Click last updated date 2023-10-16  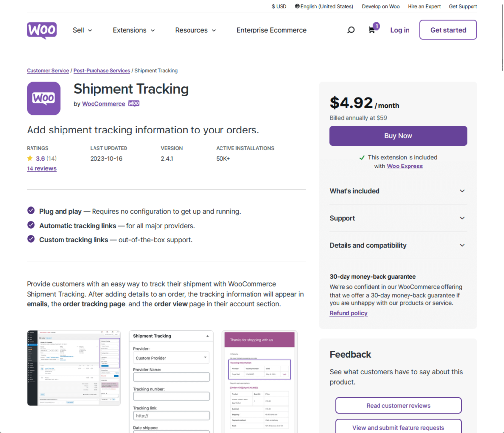click(106, 158)
